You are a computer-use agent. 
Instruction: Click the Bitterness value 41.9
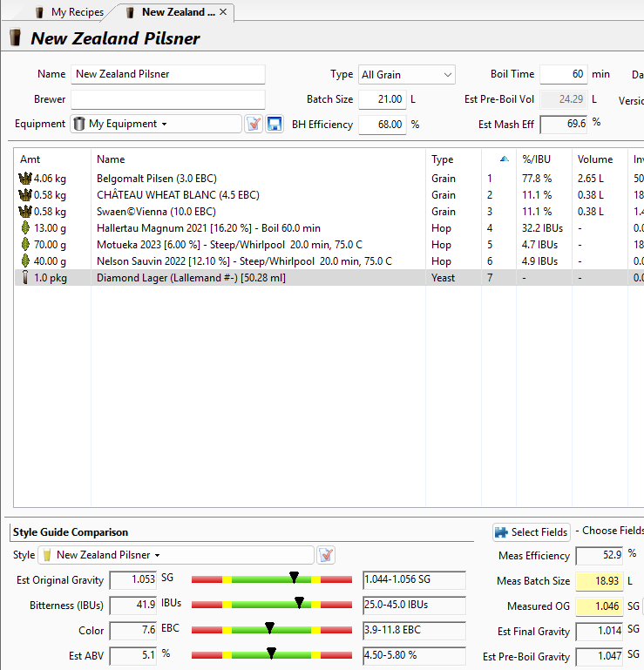133,605
